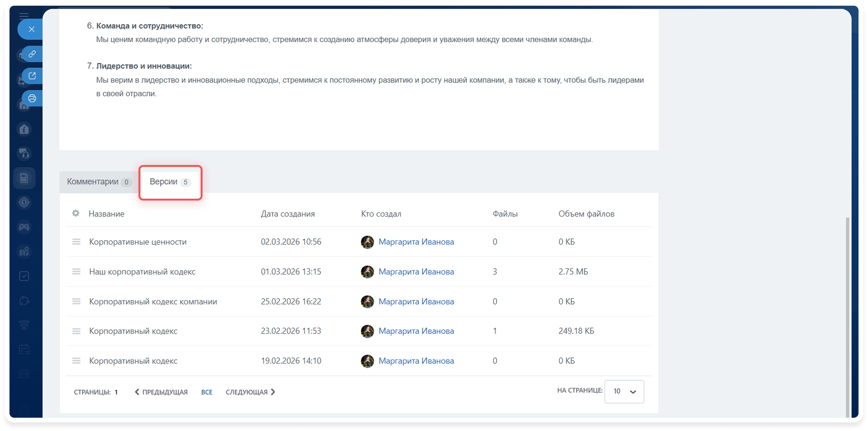The height and width of the screenshot is (431, 868).
Task: Open the checkbox tasks sidebar icon
Action: coord(24,276)
